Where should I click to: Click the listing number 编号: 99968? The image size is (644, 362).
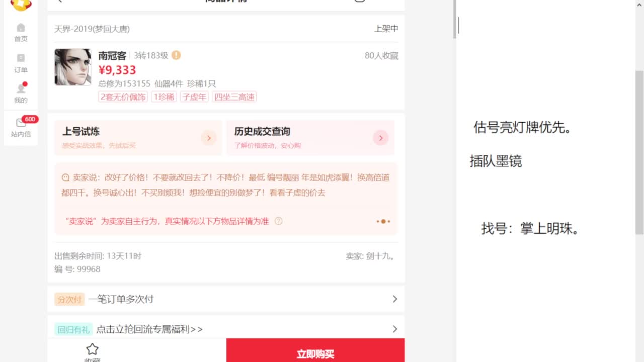click(x=77, y=269)
